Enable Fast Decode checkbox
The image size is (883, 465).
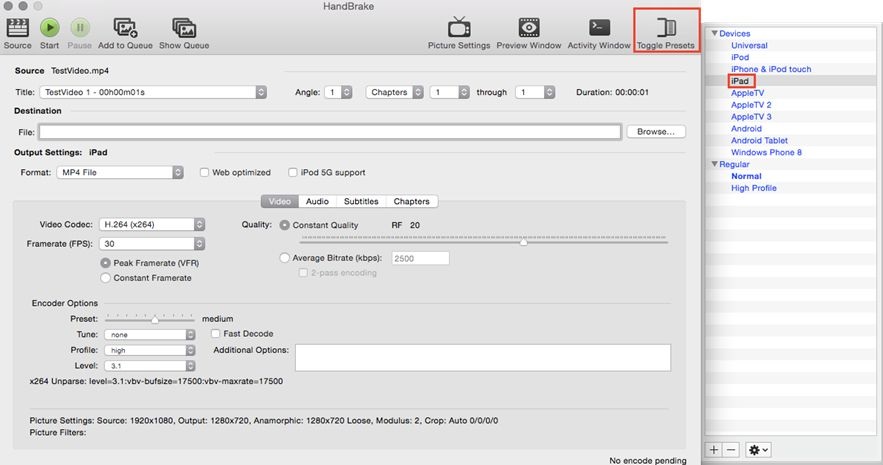pos(215,333)
